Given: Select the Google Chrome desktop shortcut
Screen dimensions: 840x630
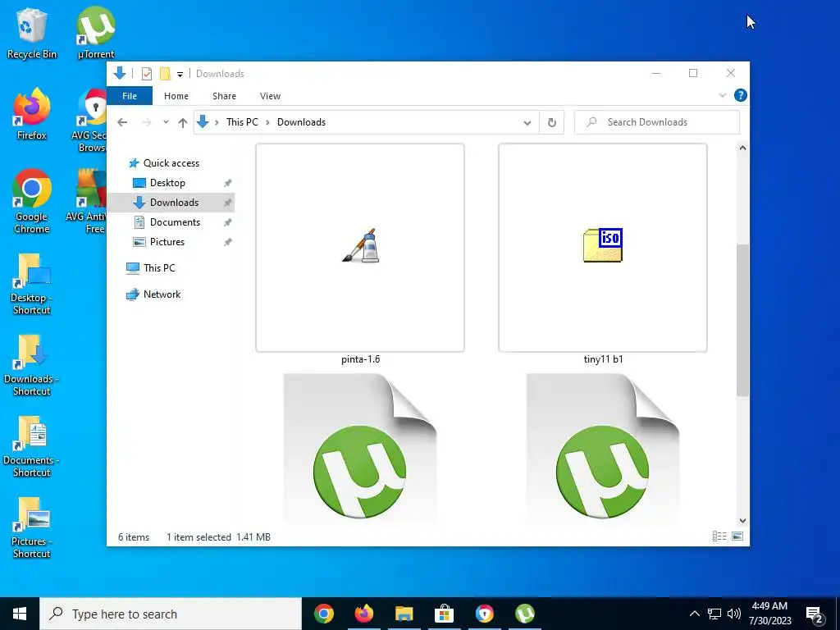Looking at the screenshot, I should pyautogui.click(x=32, y=201).
